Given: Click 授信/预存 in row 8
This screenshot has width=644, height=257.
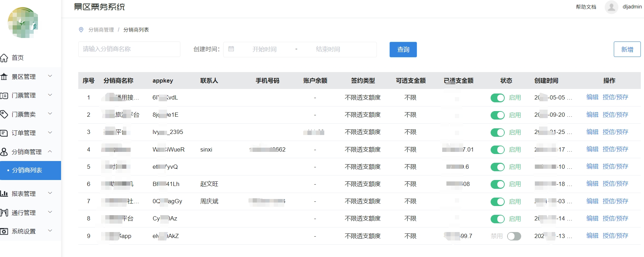Looking at the screenshot, I should pos(616,219).
